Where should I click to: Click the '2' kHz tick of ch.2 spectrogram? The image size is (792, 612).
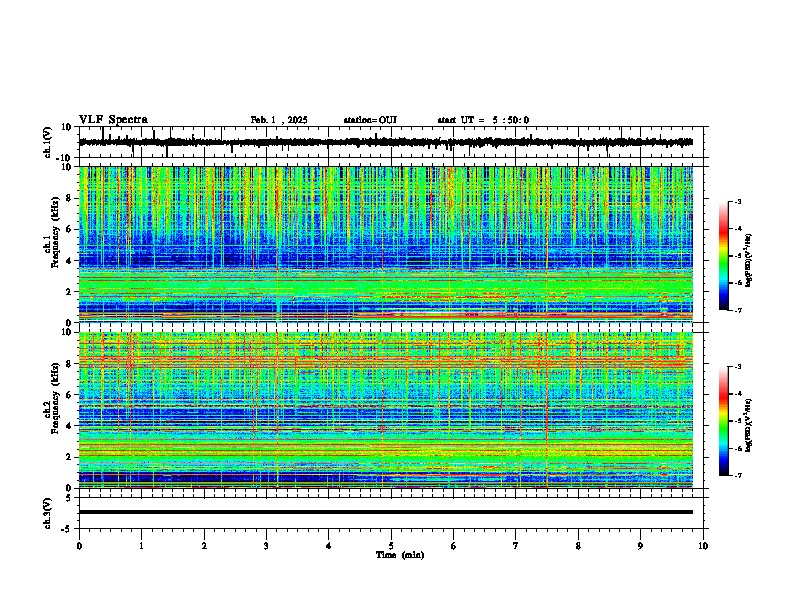tap(70, 457)
